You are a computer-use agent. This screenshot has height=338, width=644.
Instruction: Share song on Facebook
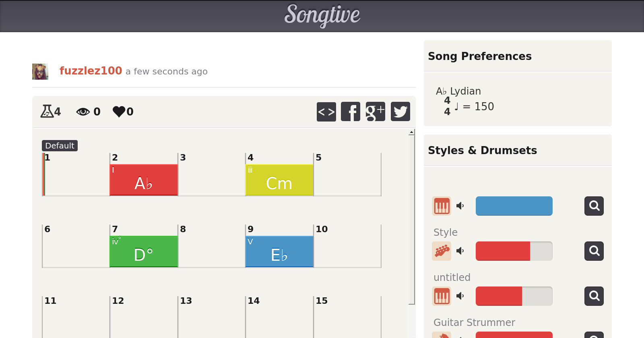[x=351, y=111]
